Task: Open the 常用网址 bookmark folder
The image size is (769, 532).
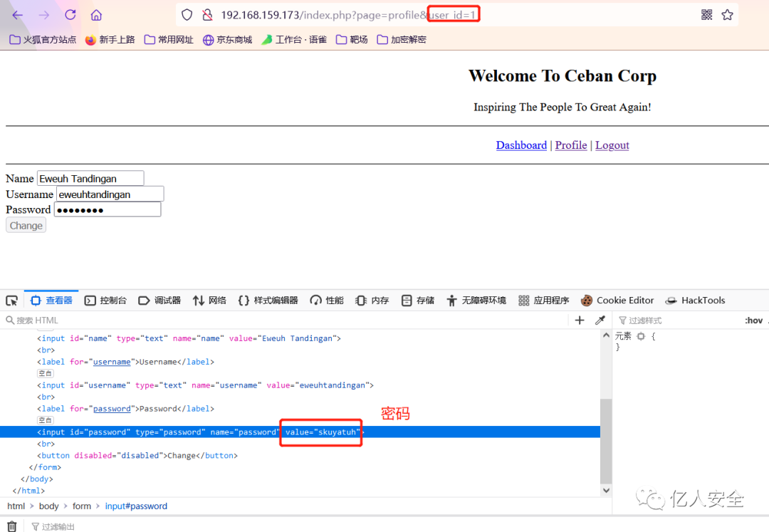Action: [x=169, y=40]
